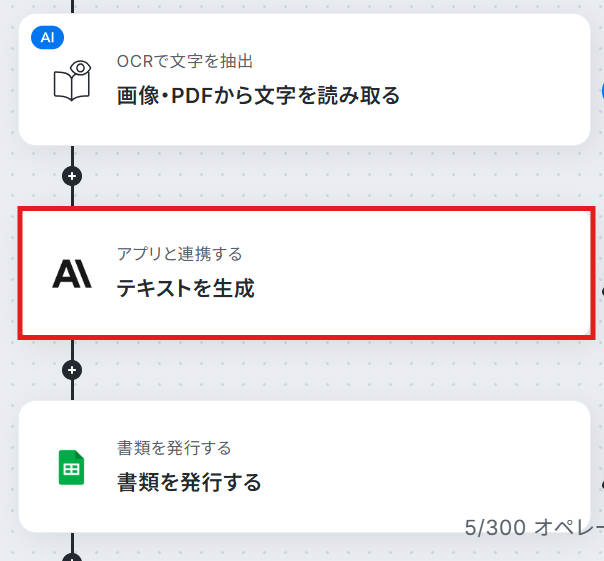This screenshot has width=604, height=561.
Task: Click the OCR book-with-eye icon
Action: tap(72, 81)
